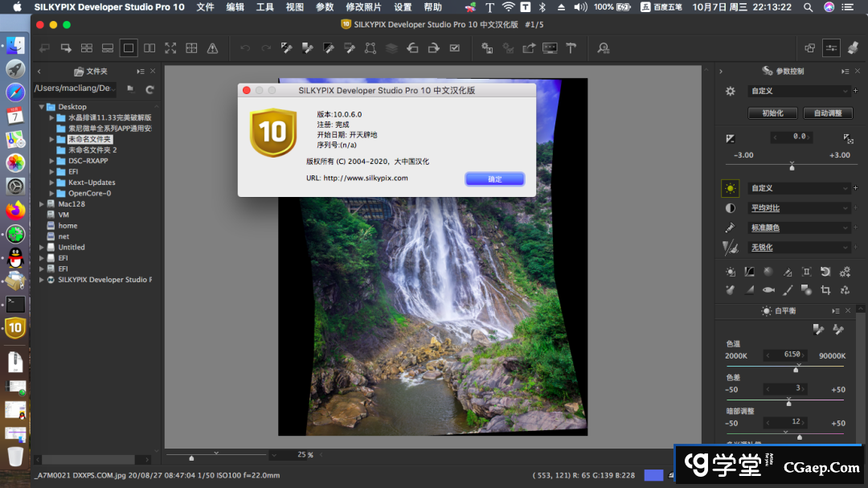Open the 修改照片 menu

pyautogui.click(x=363, y=7)
